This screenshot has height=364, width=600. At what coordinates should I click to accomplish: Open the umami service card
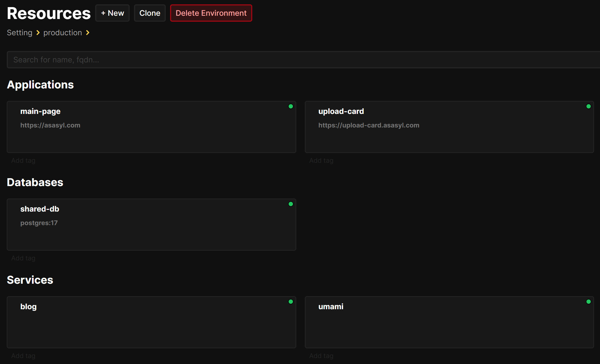449,322
